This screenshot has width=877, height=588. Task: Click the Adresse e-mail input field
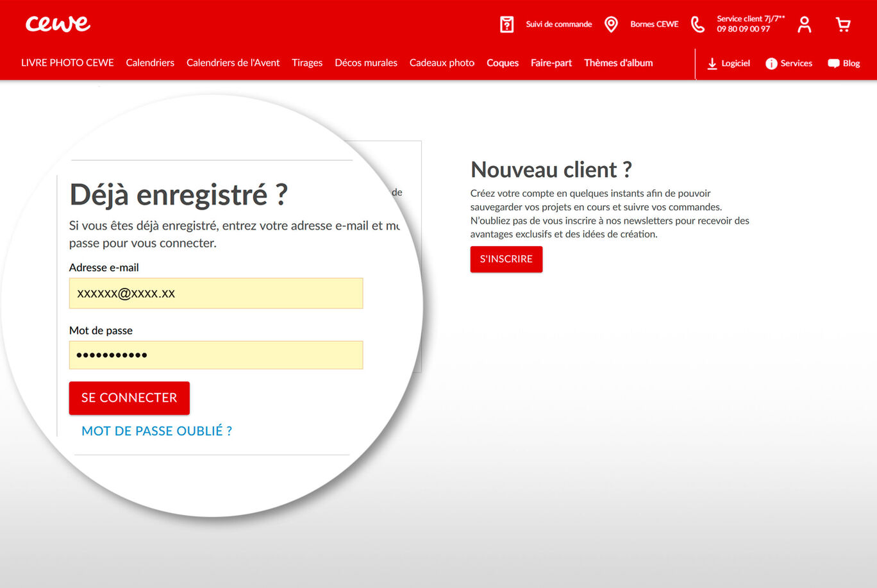[x=216, y=293]
